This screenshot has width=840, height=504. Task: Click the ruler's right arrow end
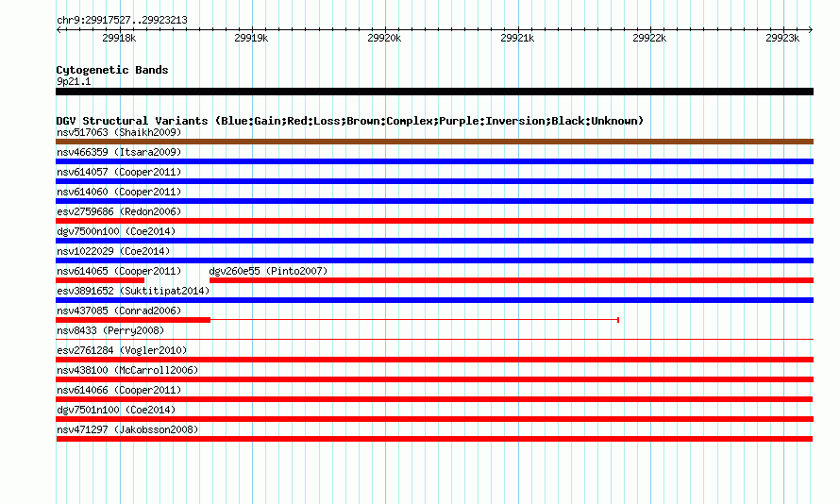(811, 29)
